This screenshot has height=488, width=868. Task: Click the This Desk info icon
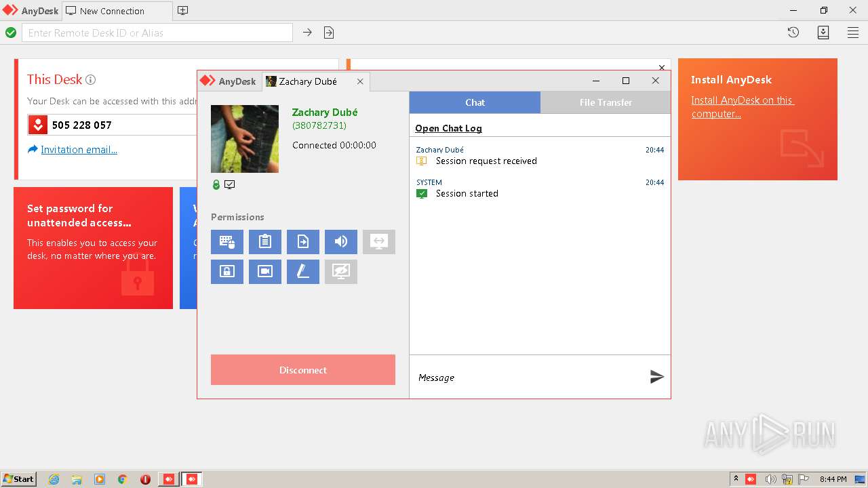[90, 79]
